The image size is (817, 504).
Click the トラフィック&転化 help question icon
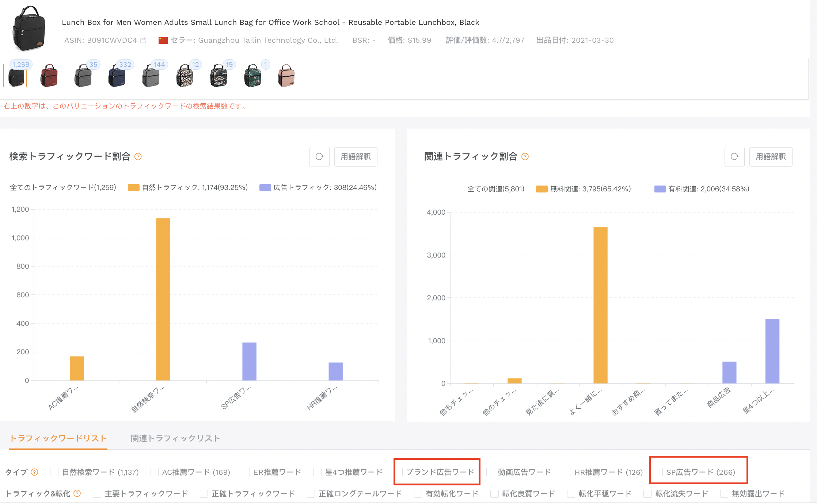point(77,493)
